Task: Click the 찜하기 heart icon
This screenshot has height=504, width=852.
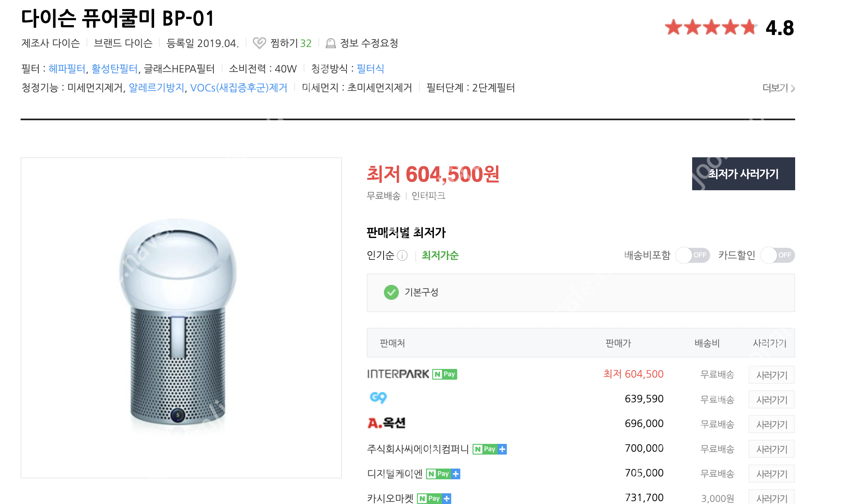Action: click(260, 43)
